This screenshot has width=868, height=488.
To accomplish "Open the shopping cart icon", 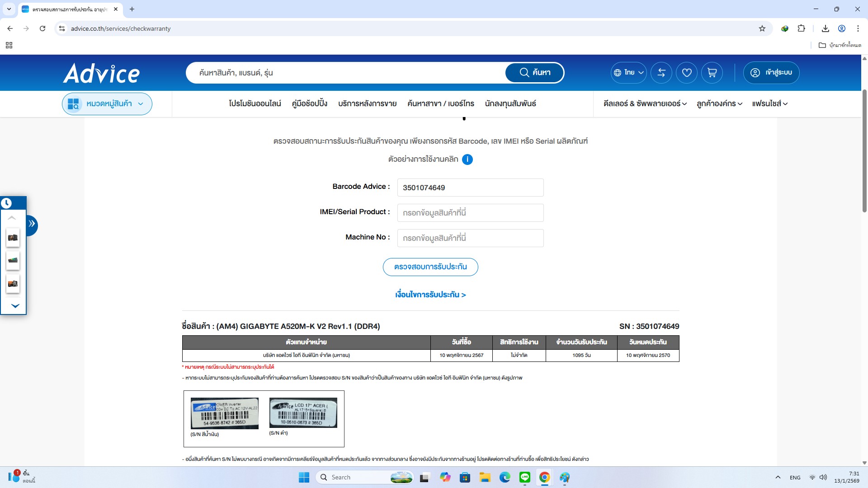I will tap(712, 73).
